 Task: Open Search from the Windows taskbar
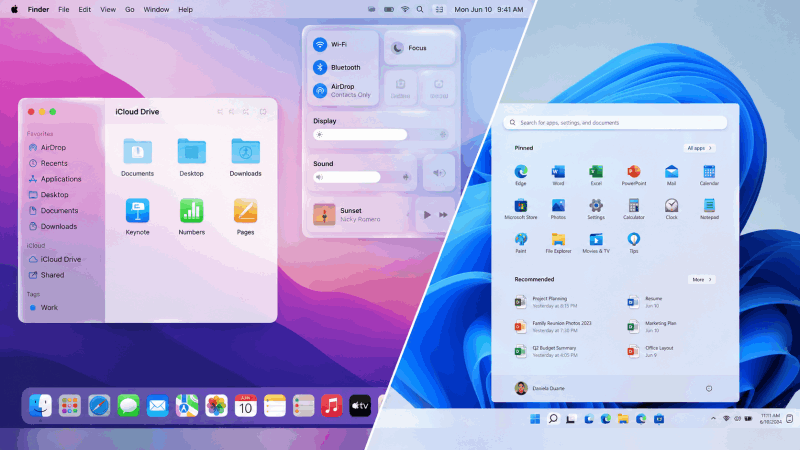553,419
